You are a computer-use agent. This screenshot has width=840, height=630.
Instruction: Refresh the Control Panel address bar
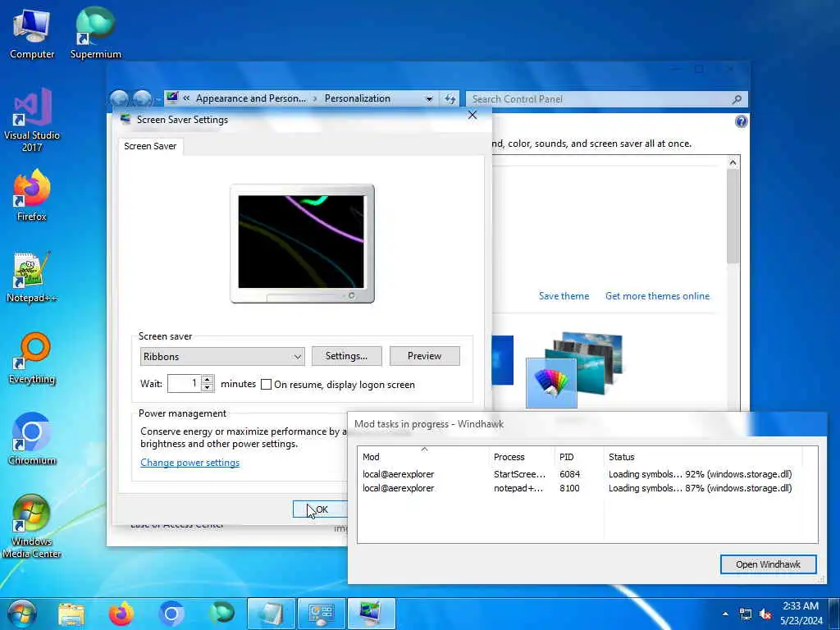coord(450,98)
